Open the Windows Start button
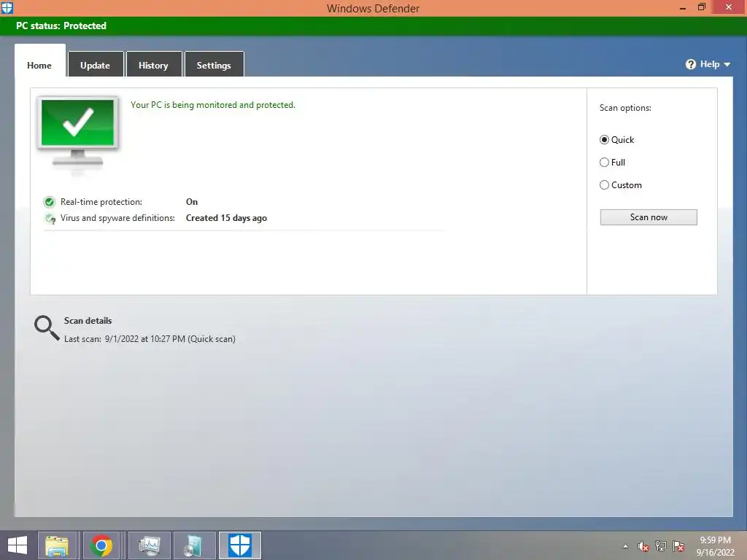Image resolution: width=747 pixels, height=560 pixels. pos(18,545)
